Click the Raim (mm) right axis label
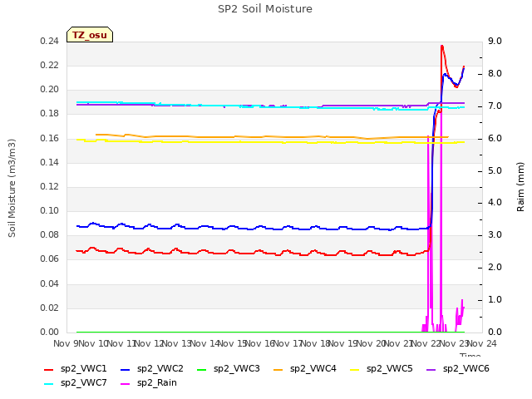Image resolution: width=532 pixels, height=399 pixels. click(520, 187)
